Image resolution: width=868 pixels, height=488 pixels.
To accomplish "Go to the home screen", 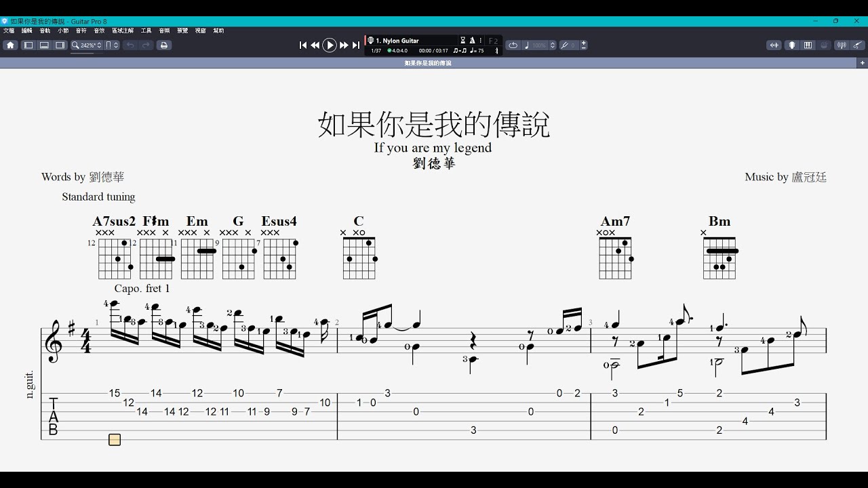I will pyautogui.click(x=10, y=45).
